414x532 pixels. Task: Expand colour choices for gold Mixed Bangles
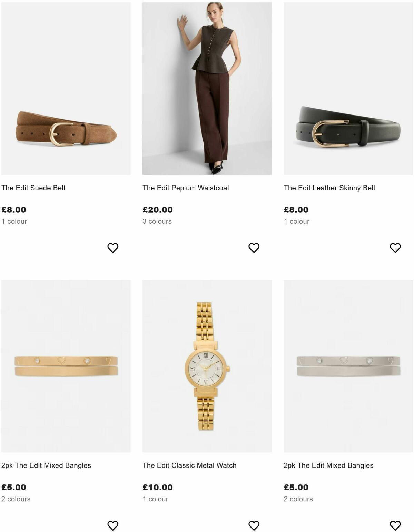click(16, 499)
